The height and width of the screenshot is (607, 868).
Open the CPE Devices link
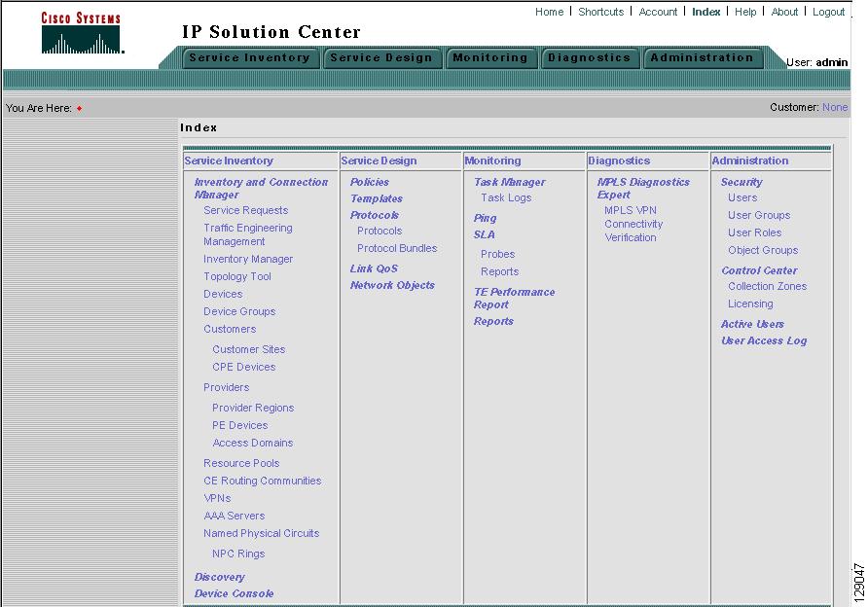(x=243, y=367)
